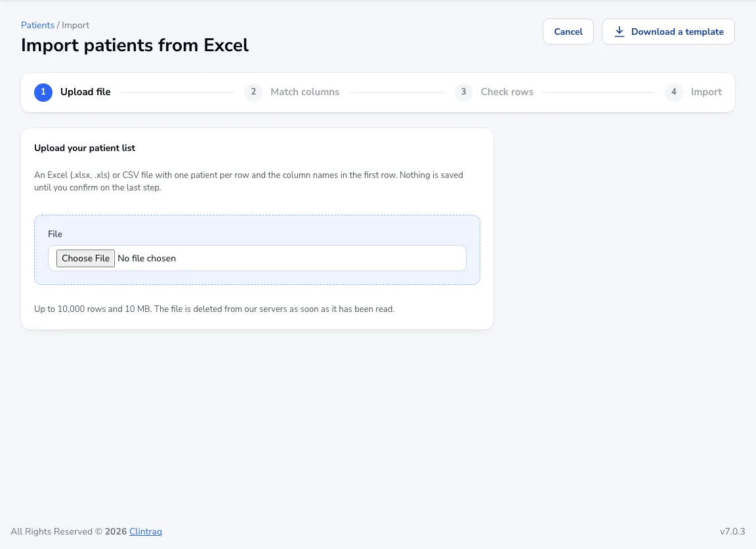
Task: Download a template button
Action: pos(668,32)
